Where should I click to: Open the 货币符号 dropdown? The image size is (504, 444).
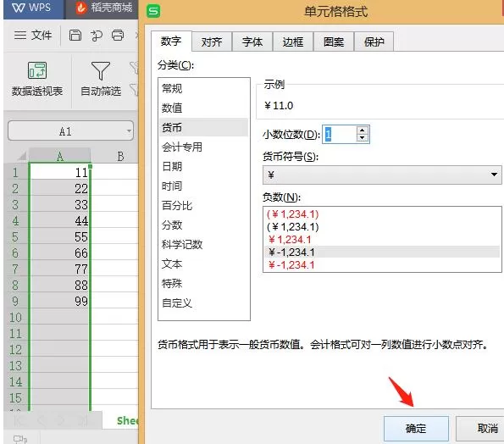click(382, 175)
